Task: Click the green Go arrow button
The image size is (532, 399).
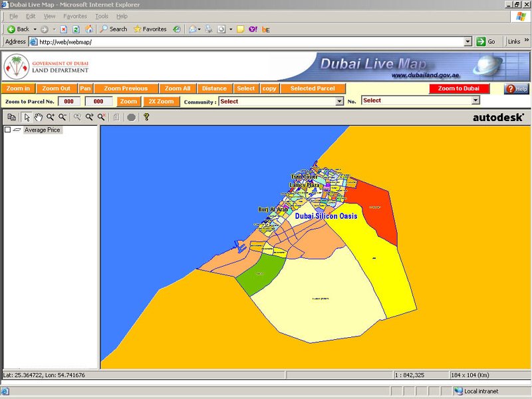Action: point(485,42)
